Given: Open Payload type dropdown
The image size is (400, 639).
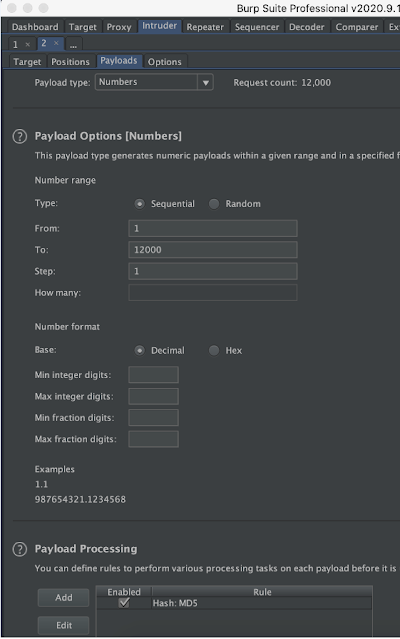Looking at the screenshot, I should (x=154, y=82).
